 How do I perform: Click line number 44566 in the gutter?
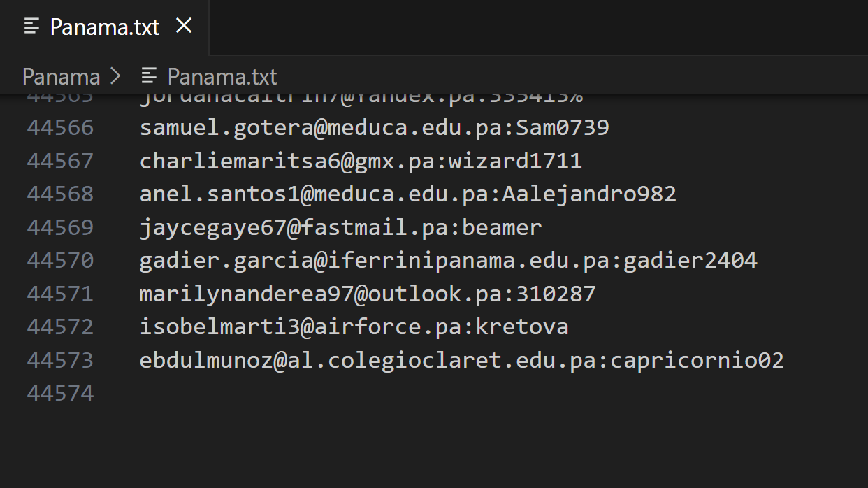pos(60,127)
